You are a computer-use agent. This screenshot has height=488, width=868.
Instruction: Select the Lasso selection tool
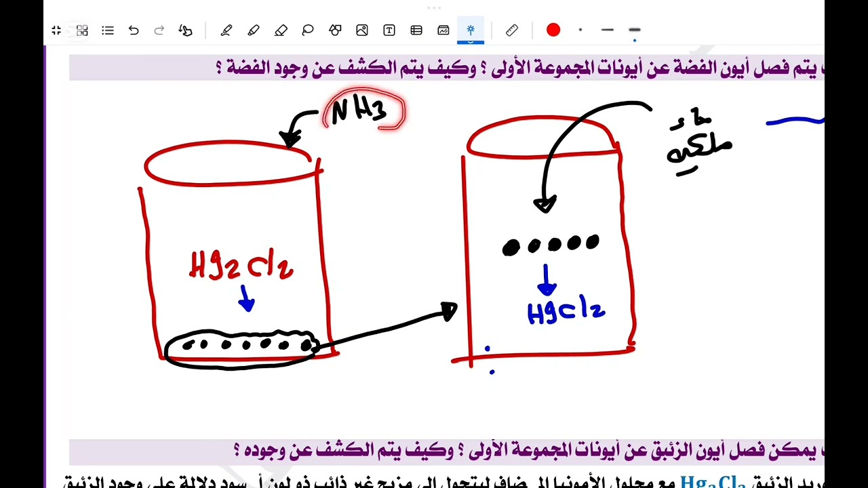(x=308, y=30)
